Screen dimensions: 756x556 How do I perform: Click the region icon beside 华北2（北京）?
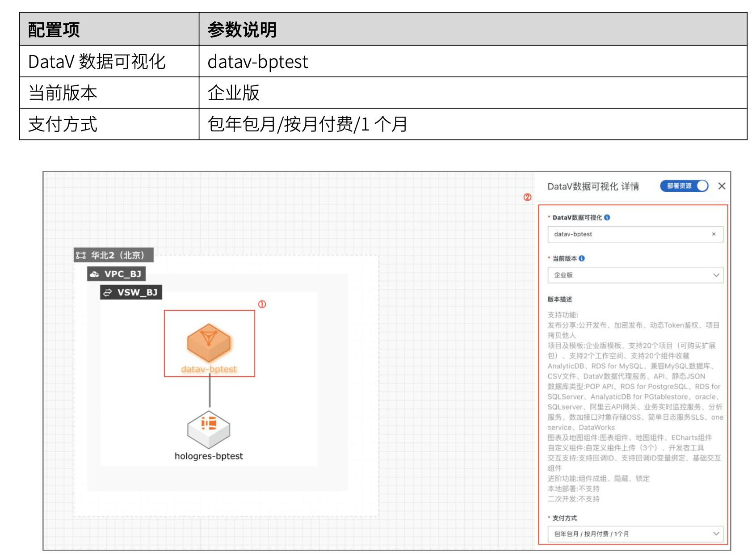click(81, 255)
